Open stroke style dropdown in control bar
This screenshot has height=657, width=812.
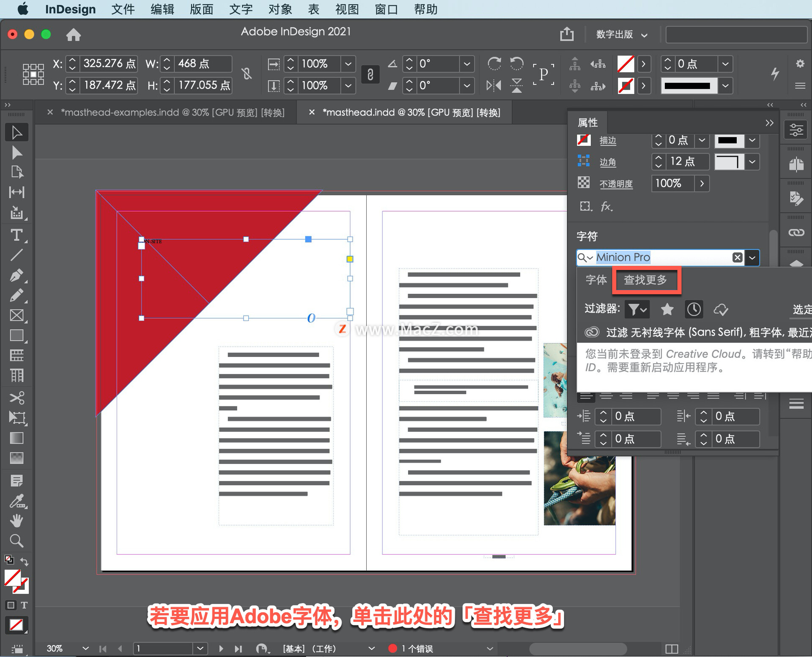point(725,86)
